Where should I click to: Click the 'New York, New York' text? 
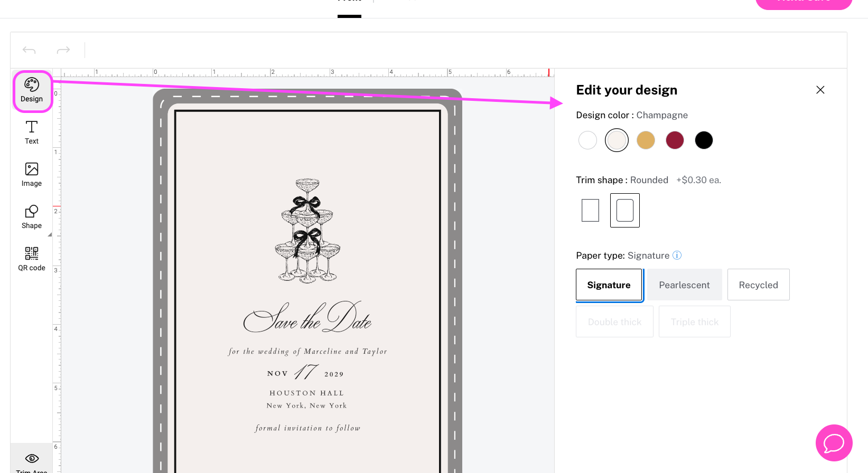point(307,406)
